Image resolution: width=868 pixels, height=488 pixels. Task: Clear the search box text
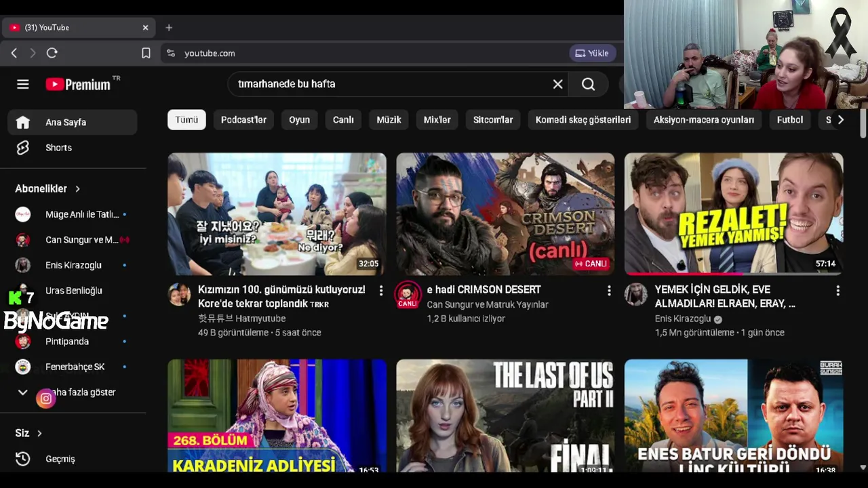[x=557, y=84]
